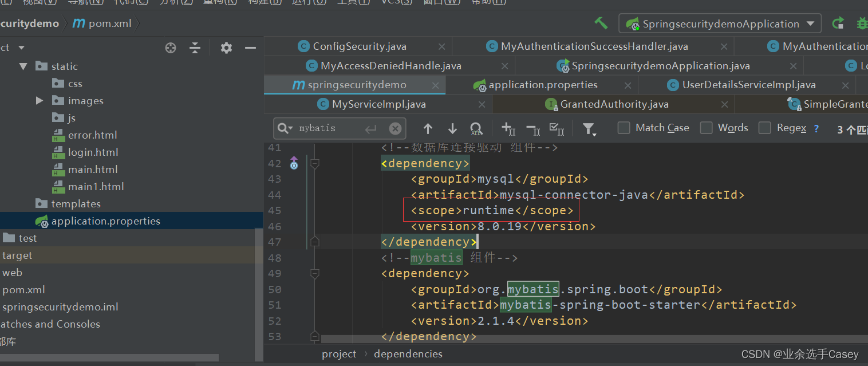Close the MyAuthenticationSuccessHandler.java tab
868x366 pixels.
point(724,46)
